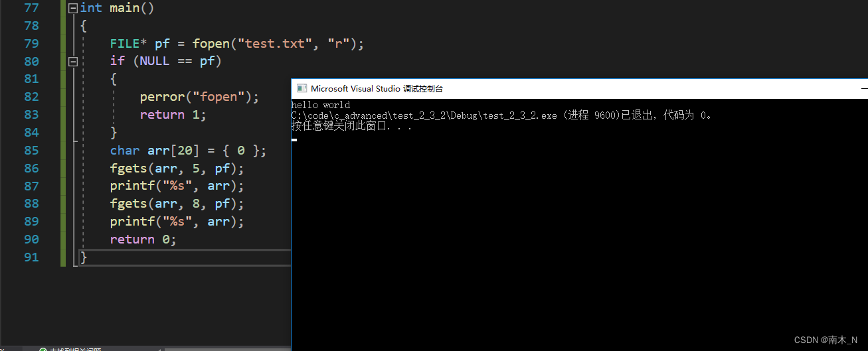The width and height of the screenshot is (868, 351).
Task: Click the main identifier on line 77
Action: (125, 8)
